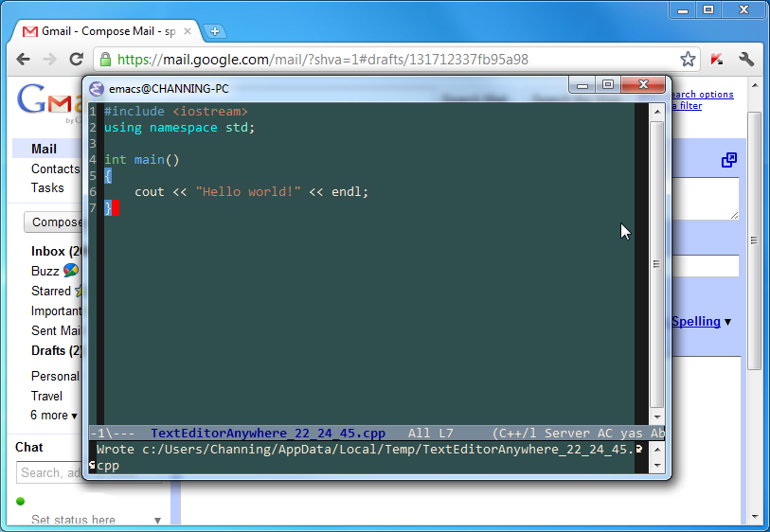Click the browser forward arrow
Image resolution: width=770 pixels, height=532 pixels.
click(x=49, y=60)
